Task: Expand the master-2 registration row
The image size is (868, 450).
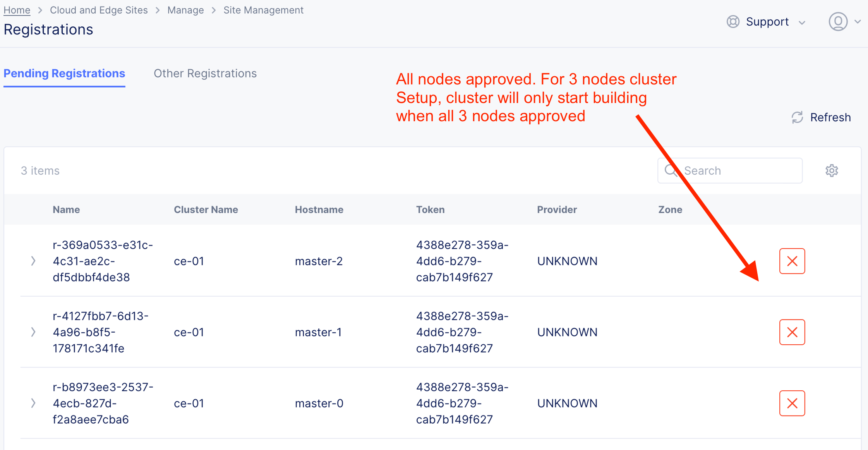Action: tap(33, 261)
